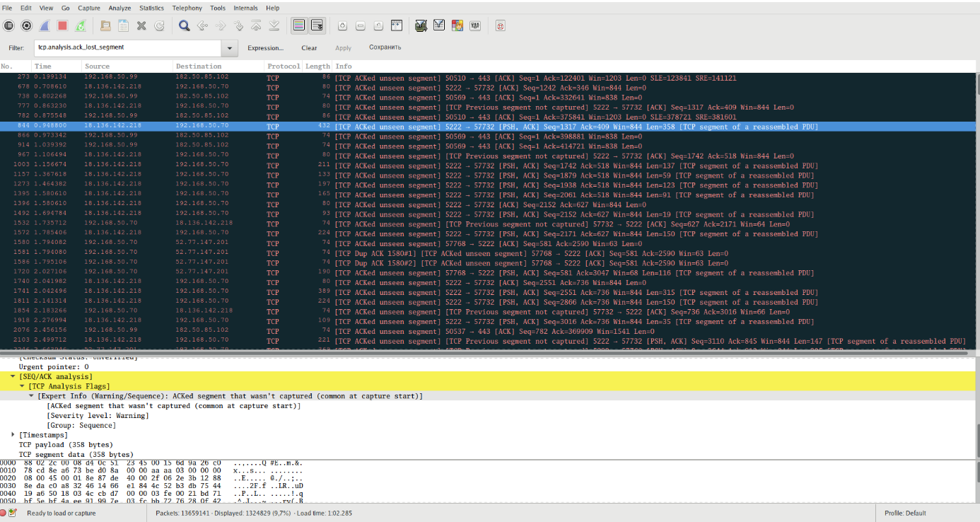980x522 pixels.
Task: Click the stop capture red square icon
Action: [62, 25]
